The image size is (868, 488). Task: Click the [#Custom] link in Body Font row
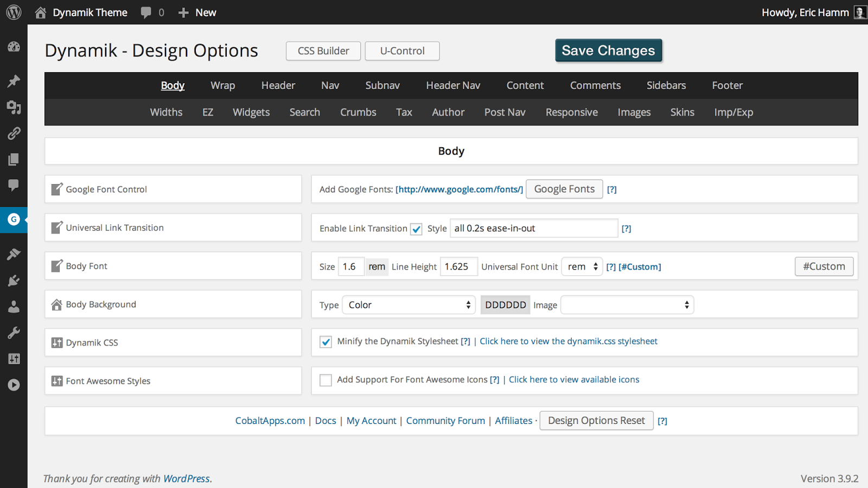[640, 267]
